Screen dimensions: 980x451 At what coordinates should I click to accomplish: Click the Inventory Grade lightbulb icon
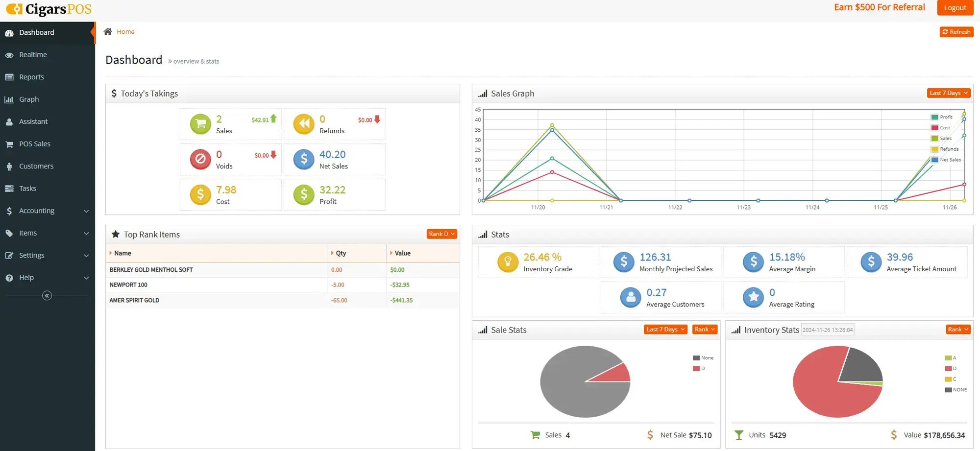(x=508, y=262)
